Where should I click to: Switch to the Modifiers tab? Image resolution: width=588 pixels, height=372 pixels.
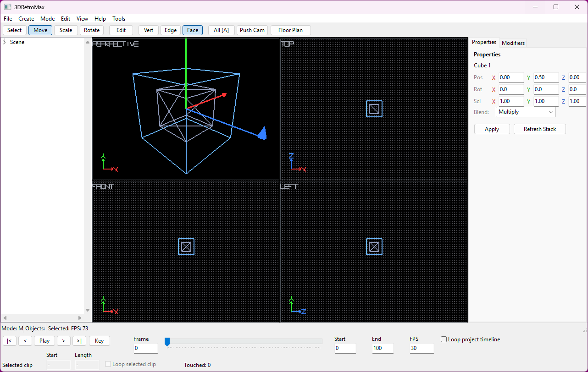[x=513, y=43]
